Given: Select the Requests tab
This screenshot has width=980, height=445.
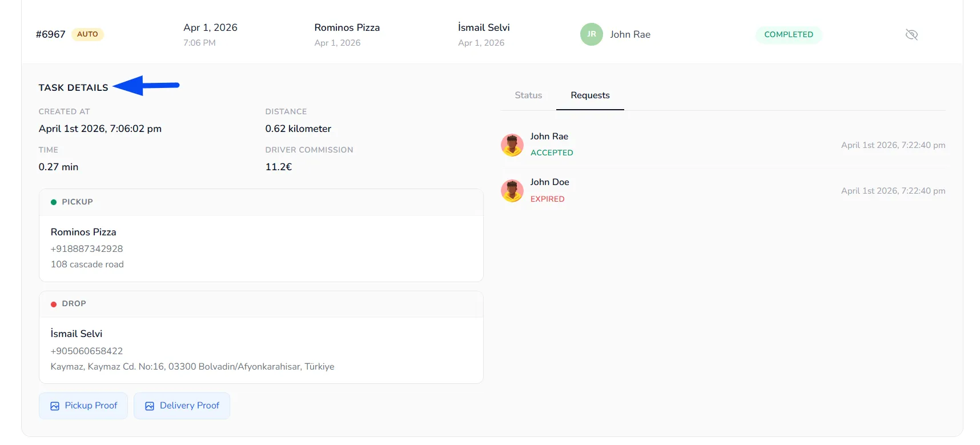Looking at the screenshot, I should pyautogui.click(x=590, y=95).
